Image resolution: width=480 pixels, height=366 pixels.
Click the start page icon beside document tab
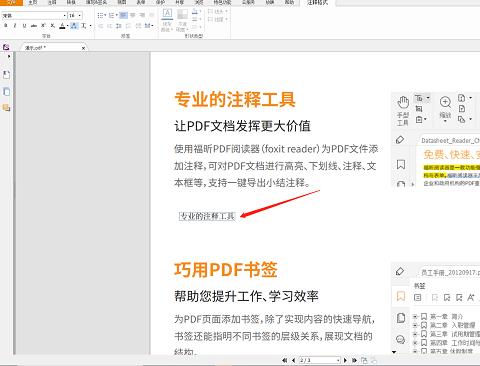pyautogui.click(x=6, y=47)
